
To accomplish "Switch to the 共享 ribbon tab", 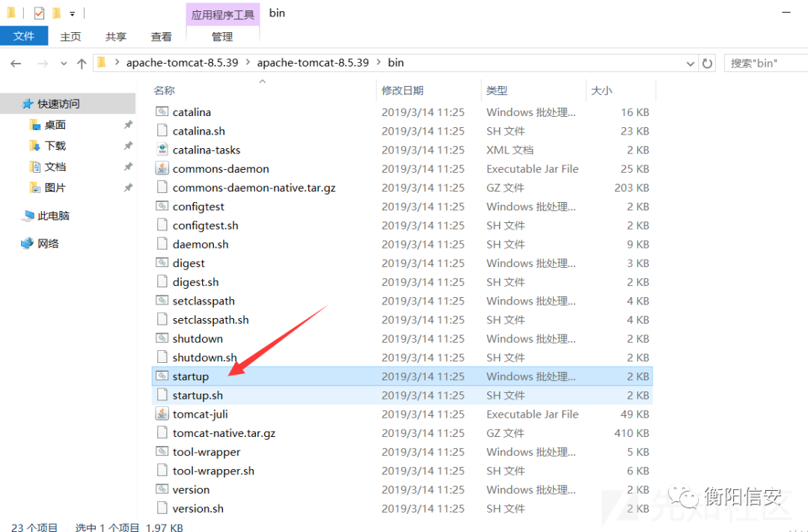I will click(116, 37).
